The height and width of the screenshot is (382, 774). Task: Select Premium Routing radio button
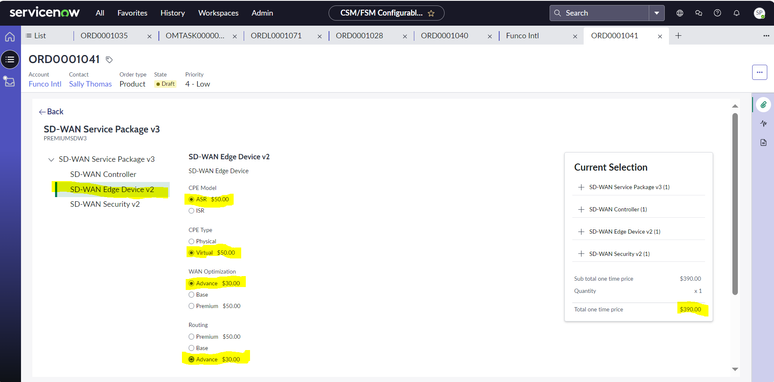191,337
